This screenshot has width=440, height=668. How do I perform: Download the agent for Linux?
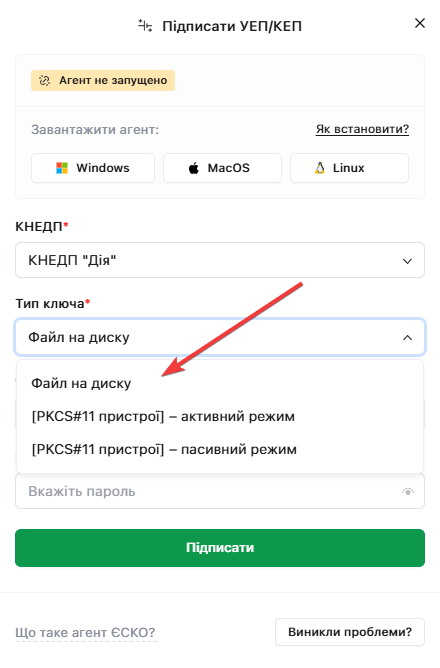coord(349,168)
